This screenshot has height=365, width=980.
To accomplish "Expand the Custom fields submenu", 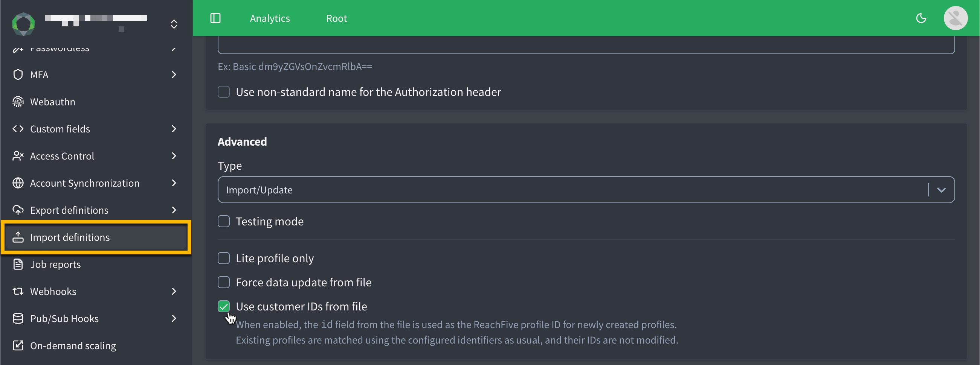I will point(174,129).
